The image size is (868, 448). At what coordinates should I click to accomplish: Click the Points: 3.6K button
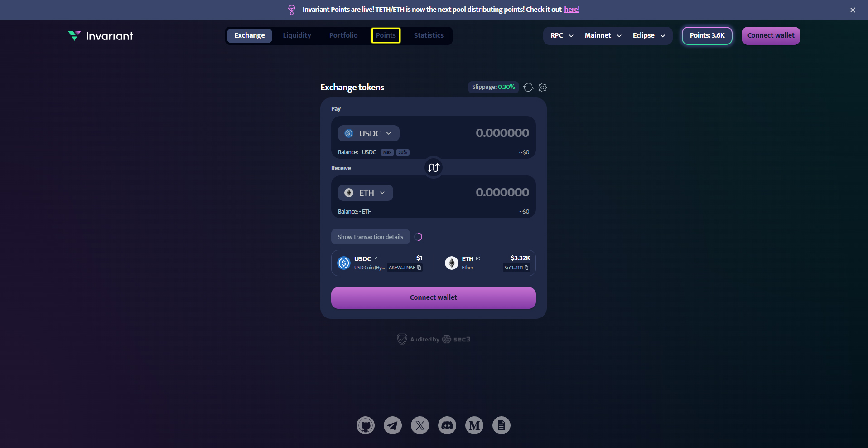(707, 36)
